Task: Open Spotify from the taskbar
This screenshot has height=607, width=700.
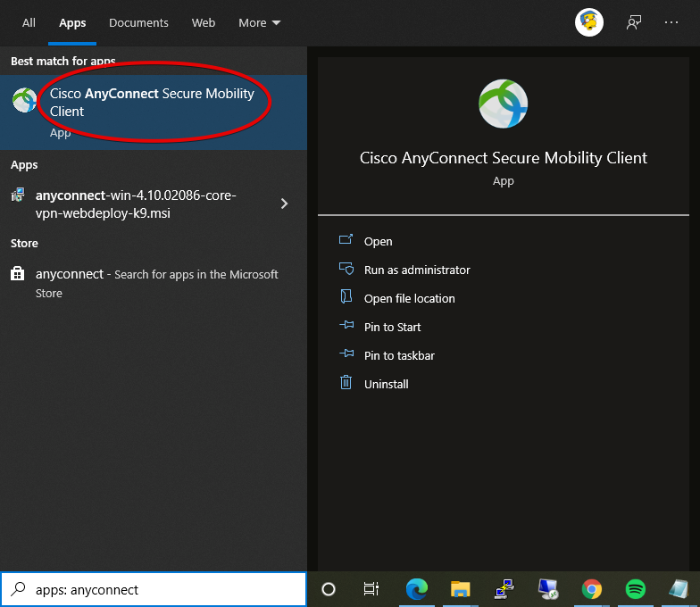Action: [635, 589]
